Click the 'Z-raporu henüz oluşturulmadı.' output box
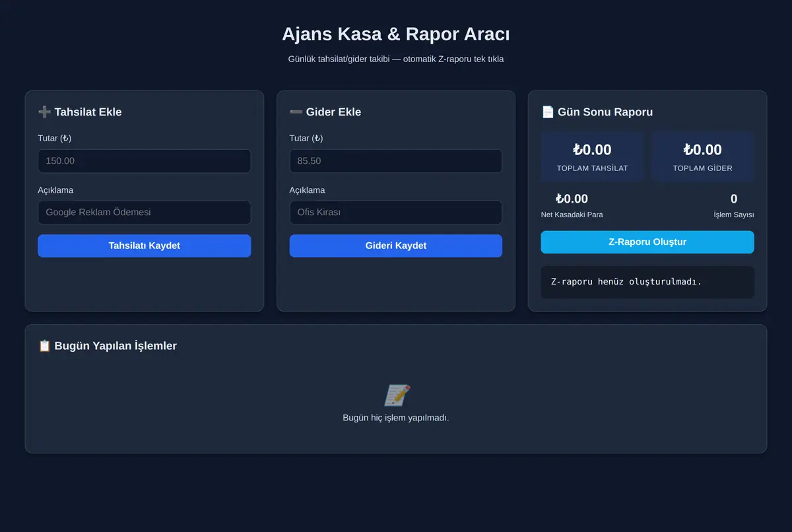This screenshot has width=792, height=532. tap(647, 282)
